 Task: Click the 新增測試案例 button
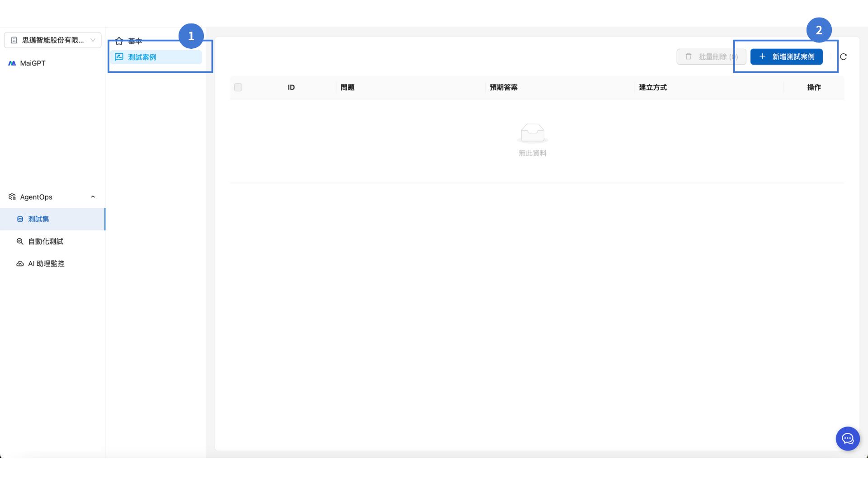(786, 57)
